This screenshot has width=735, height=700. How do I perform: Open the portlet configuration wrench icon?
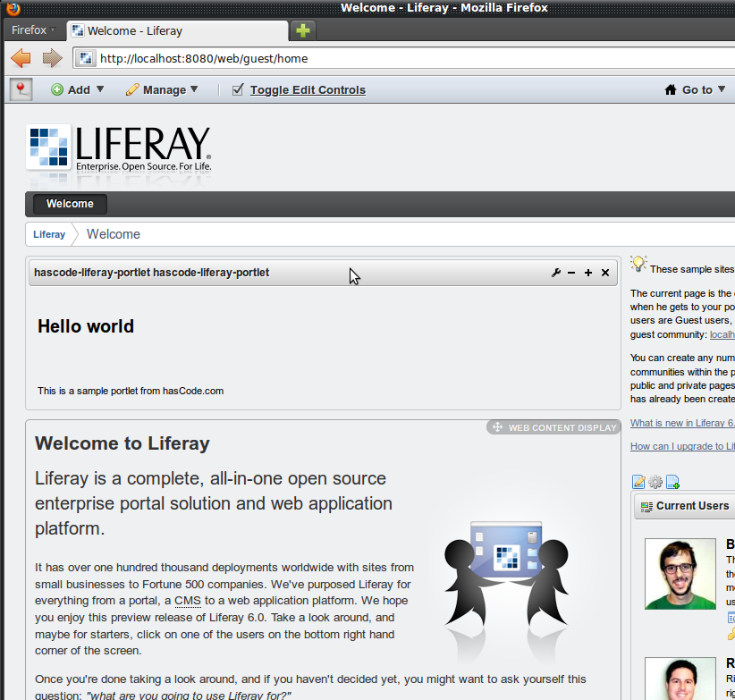[x=555, y=273]
